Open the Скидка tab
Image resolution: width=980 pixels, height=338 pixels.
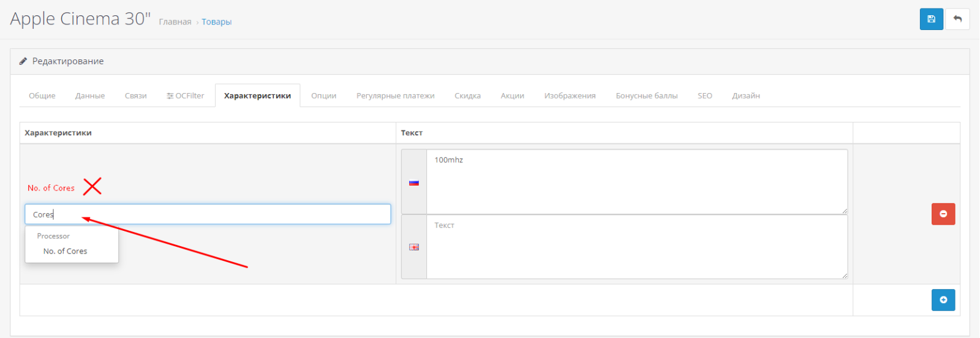[x=467, y=96]
